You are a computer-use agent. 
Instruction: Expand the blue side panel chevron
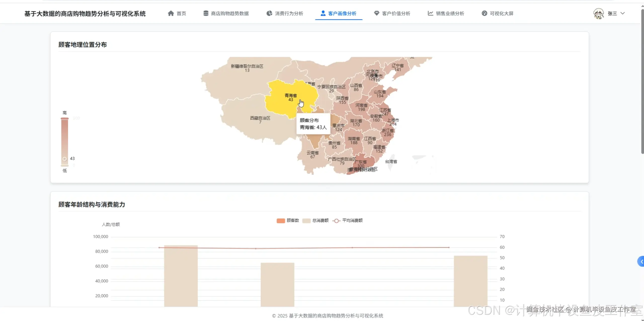(x=641, y=261)
